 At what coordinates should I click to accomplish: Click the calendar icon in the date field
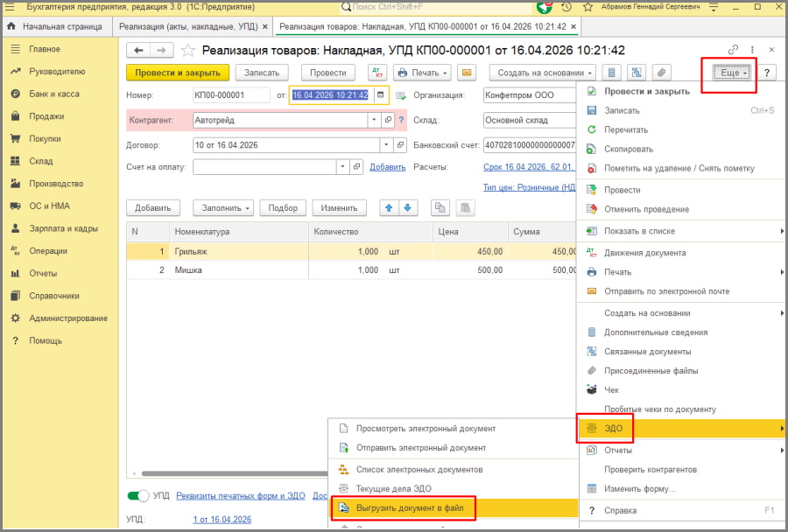(x=380, y=95)
